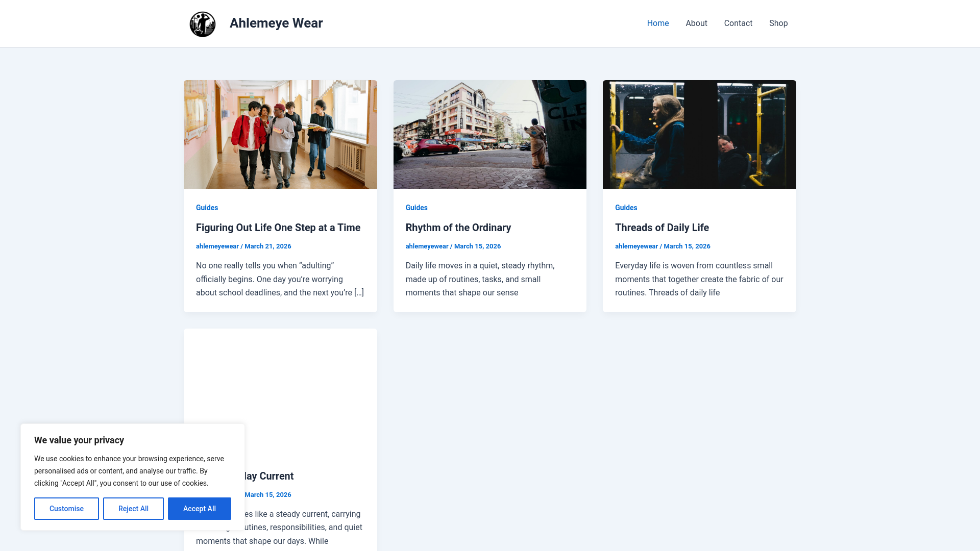This screenshot has height=551, width=980.
Task: Accept all cookies
Action: coord(200,509)
